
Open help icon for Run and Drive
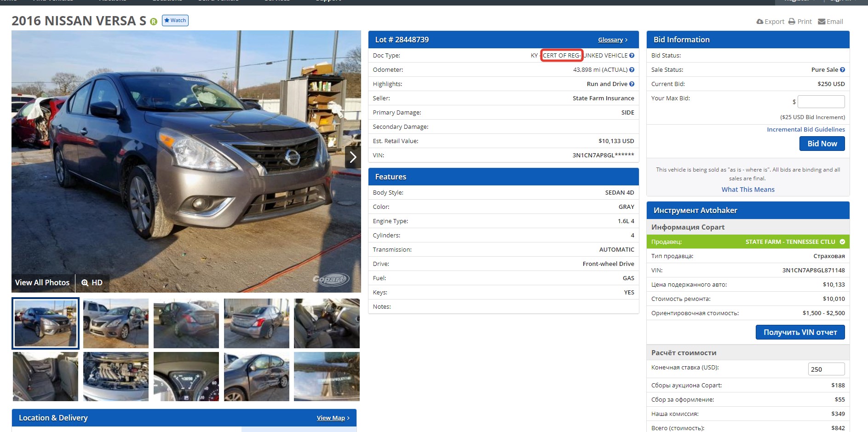[x=632, y=84]
